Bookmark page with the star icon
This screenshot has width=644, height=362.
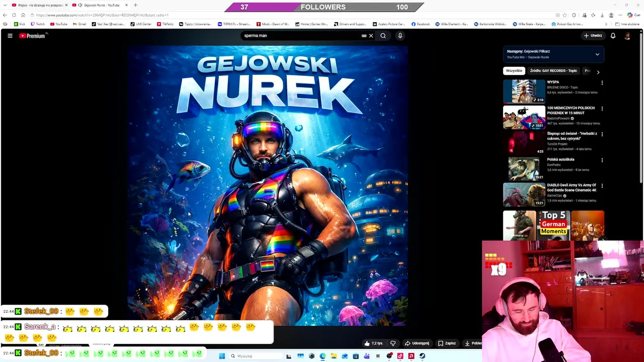point(565,15)
